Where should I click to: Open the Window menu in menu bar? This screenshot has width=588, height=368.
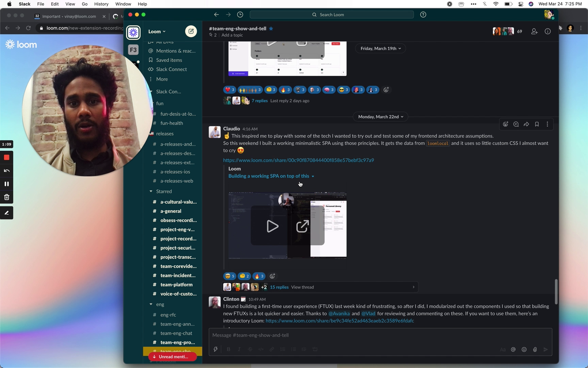[123, 4]
